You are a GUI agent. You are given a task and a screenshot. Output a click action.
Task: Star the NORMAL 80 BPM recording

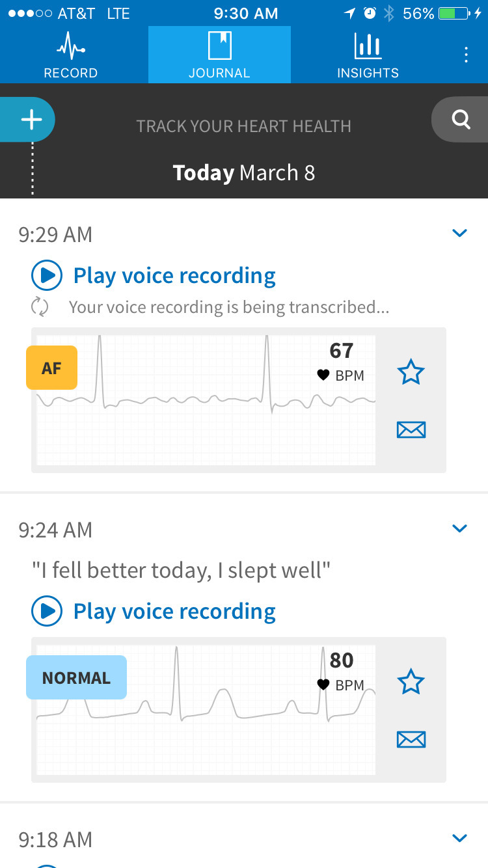click(411, 683)
